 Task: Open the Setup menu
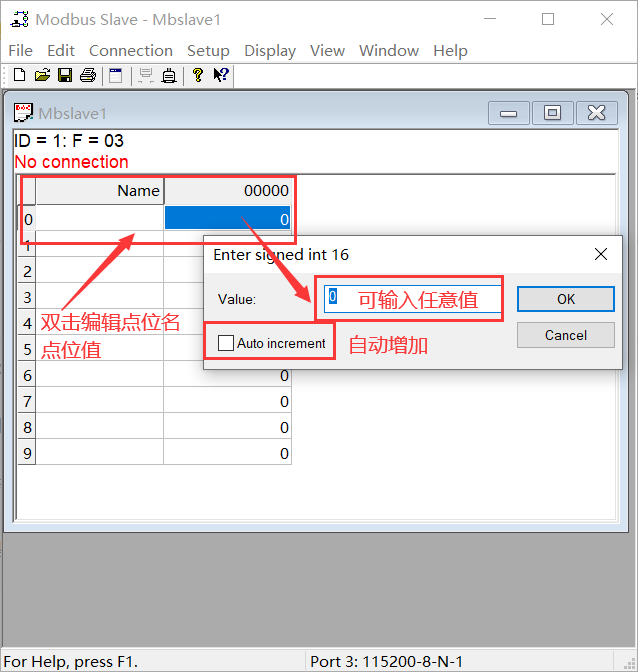(x=208, y=51)
